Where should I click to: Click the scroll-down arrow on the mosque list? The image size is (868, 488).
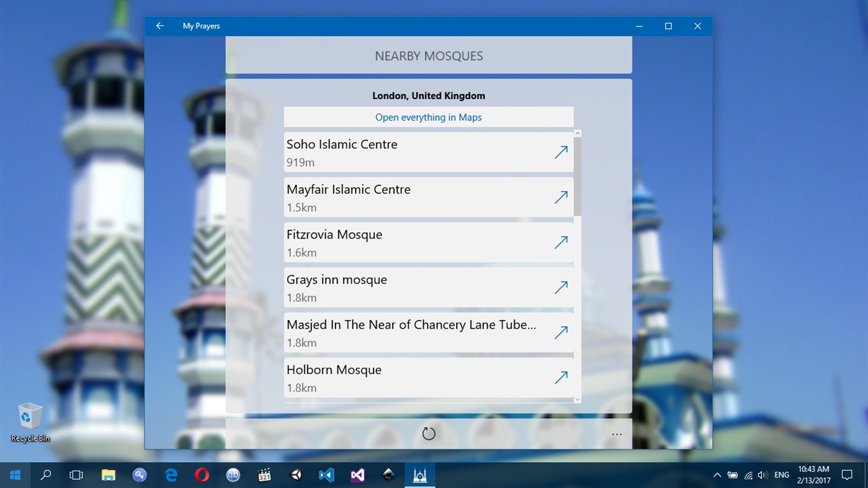(577, 399)
